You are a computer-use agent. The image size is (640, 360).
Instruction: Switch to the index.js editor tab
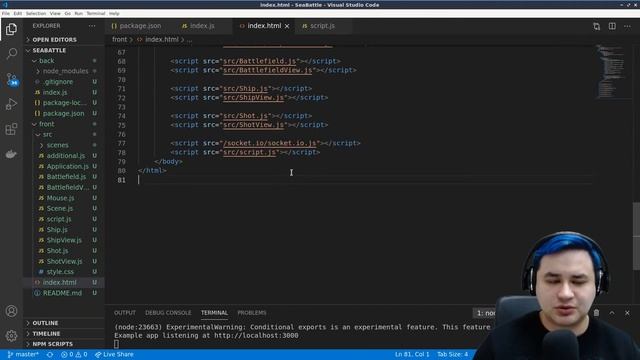point(202,26)
